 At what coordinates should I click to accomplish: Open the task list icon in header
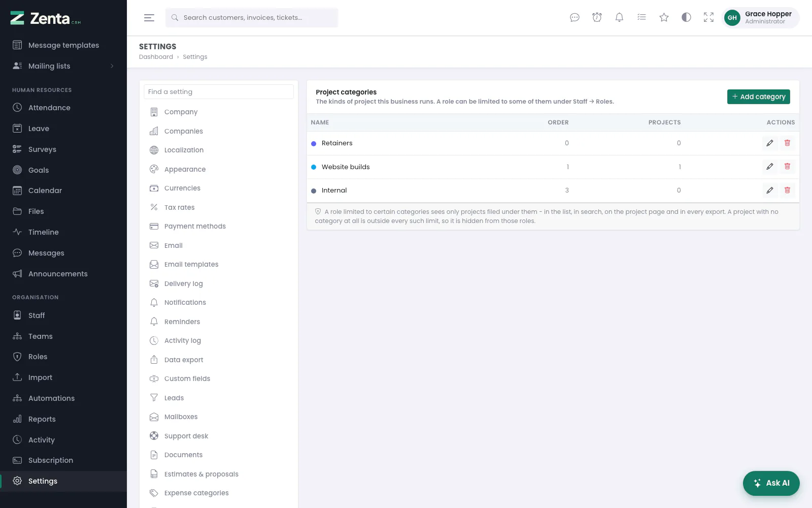(641, 18)
